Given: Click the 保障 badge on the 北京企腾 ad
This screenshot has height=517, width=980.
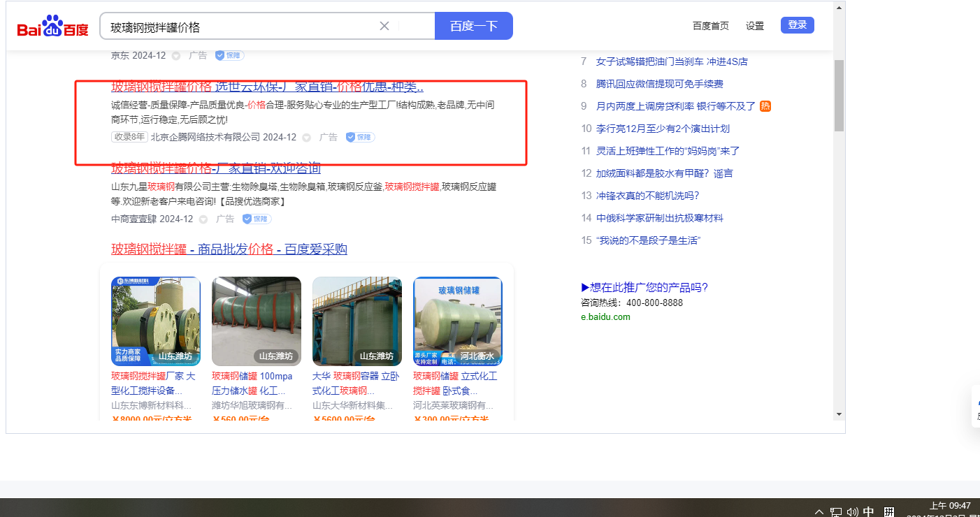Looking at the screenshot, I should [360, 137].
